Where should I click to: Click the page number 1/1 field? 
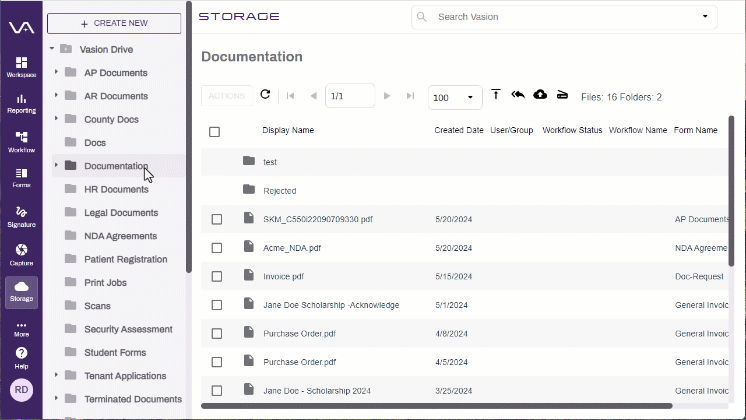[350, 96]
